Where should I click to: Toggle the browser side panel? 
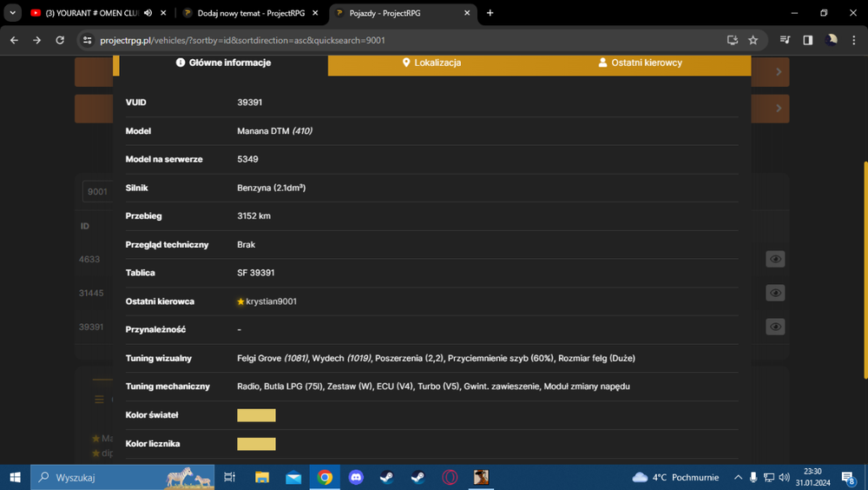[x=807, y=40]
